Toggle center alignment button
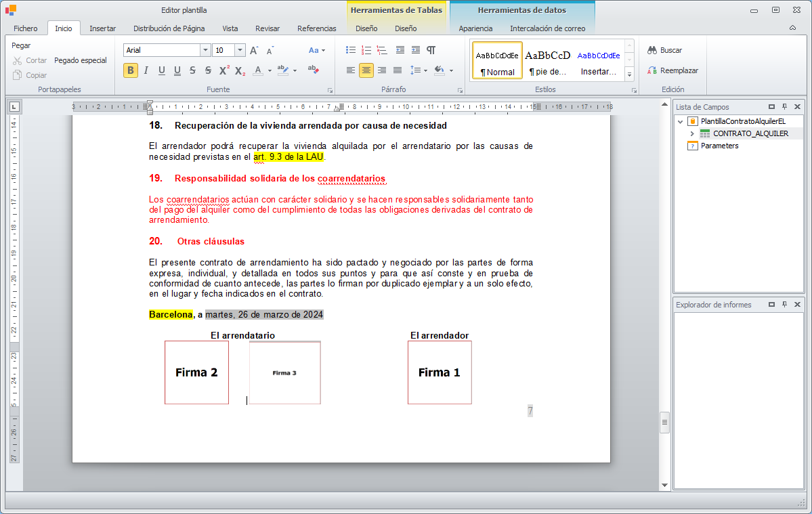 [366, 70]
